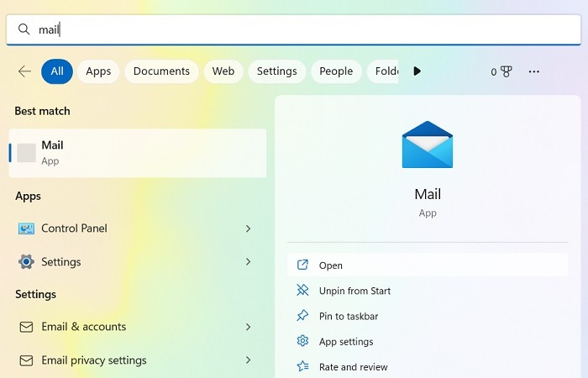Expand Email & accounts chevron
Screen dimensions: 588x378
248,327
